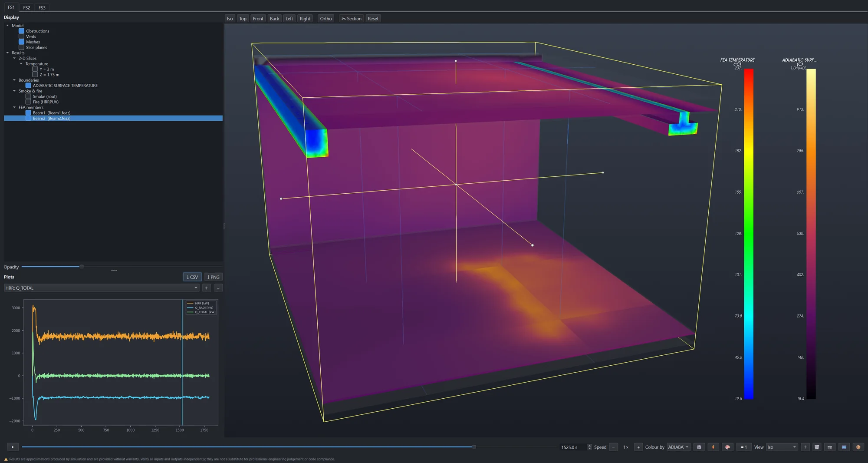Collapse the Smoke & fire node

point(14,91)
